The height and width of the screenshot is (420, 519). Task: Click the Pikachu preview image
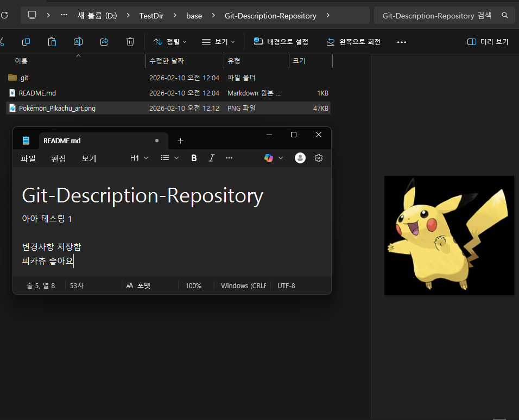click(x=449, y=235)
